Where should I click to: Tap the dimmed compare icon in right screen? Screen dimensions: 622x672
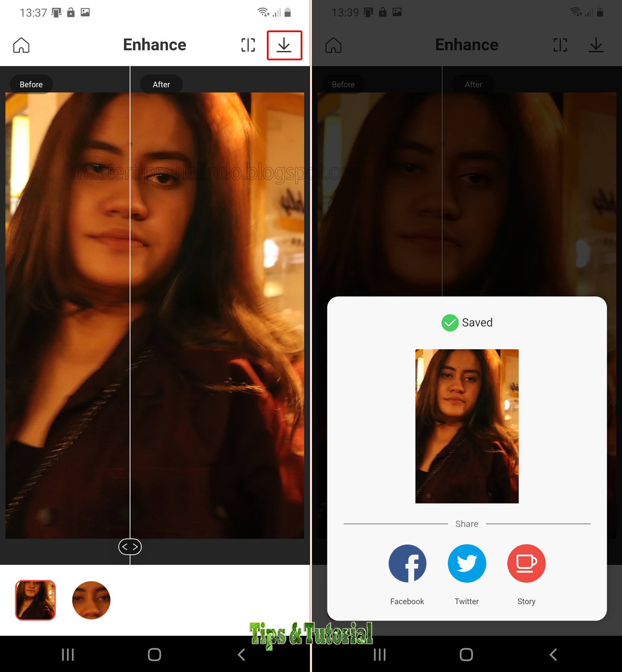pos(560,45)
